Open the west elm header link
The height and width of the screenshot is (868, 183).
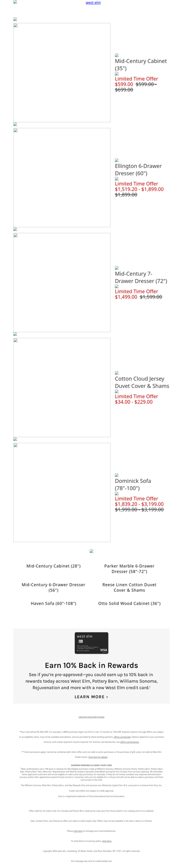coord(93,3)
